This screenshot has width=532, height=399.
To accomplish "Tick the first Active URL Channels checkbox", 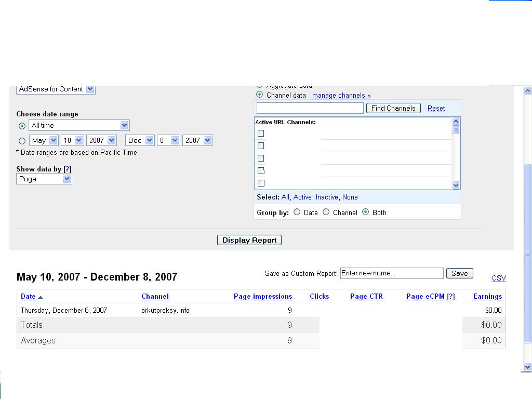I will (261, 134).
